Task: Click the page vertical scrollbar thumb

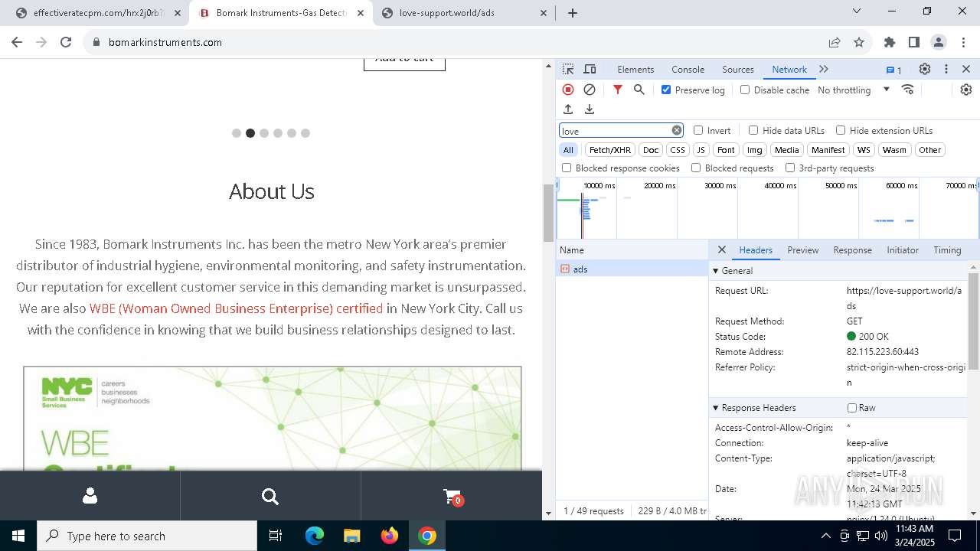Action: coord(548,212)
